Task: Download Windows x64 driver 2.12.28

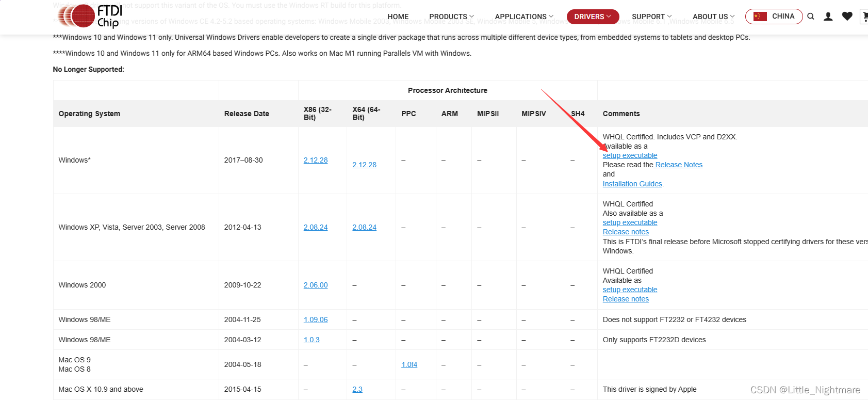Action: pos(364,165)
